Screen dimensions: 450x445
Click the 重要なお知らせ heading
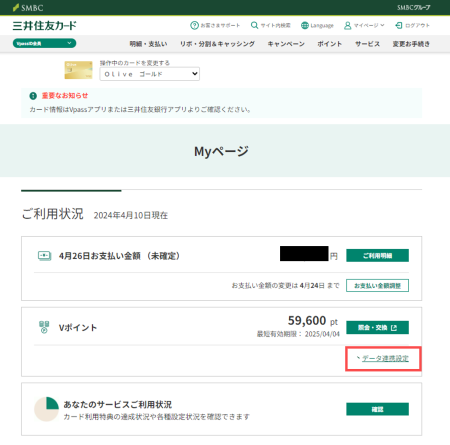pos(65,96)
